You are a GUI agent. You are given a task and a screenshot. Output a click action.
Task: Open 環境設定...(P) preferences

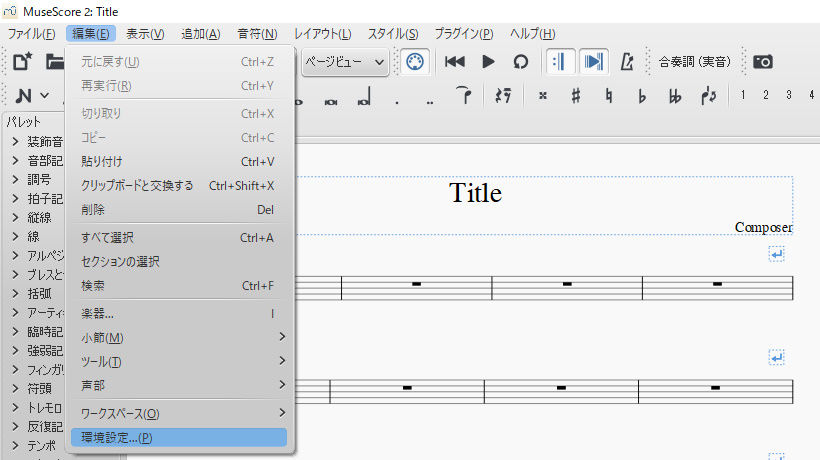click(x=178, y=438)
